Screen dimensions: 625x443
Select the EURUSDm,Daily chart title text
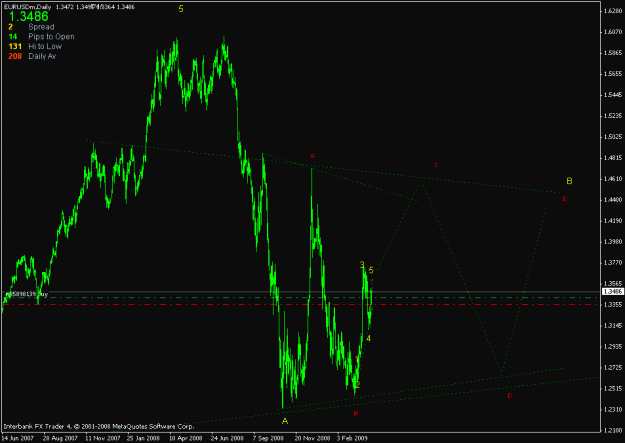(x=28, y=7)
